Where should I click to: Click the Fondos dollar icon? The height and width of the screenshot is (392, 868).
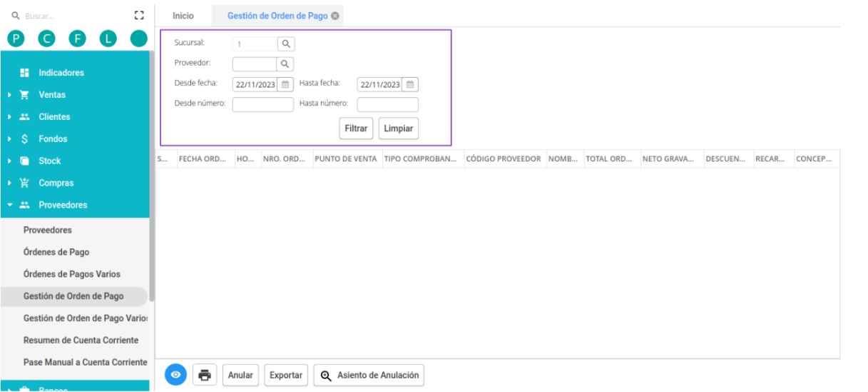coord(24,139)
